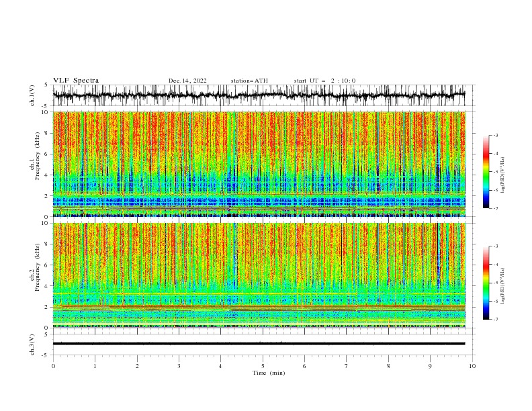
Task: Select the "start UT = 2:10:0" header text
Action: [324, 81]
